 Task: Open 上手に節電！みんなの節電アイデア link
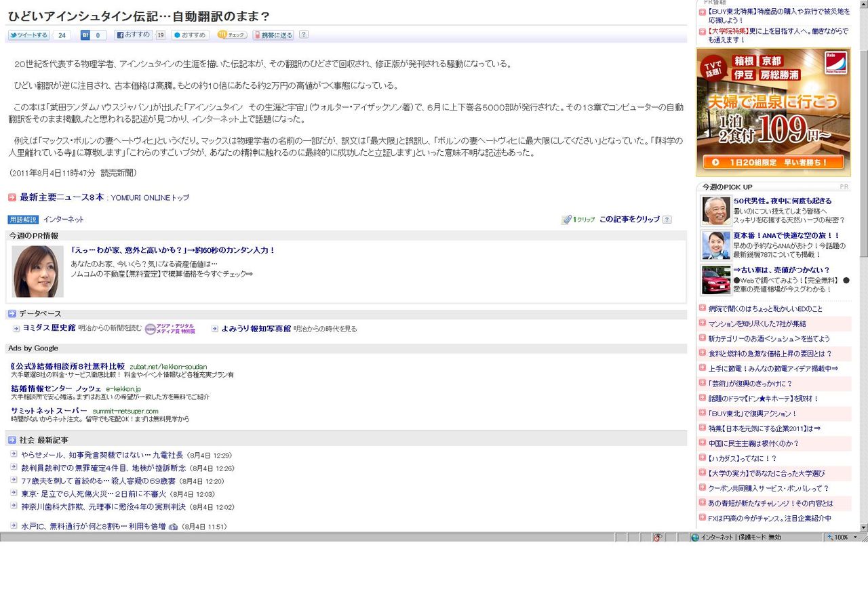point(773,368)
